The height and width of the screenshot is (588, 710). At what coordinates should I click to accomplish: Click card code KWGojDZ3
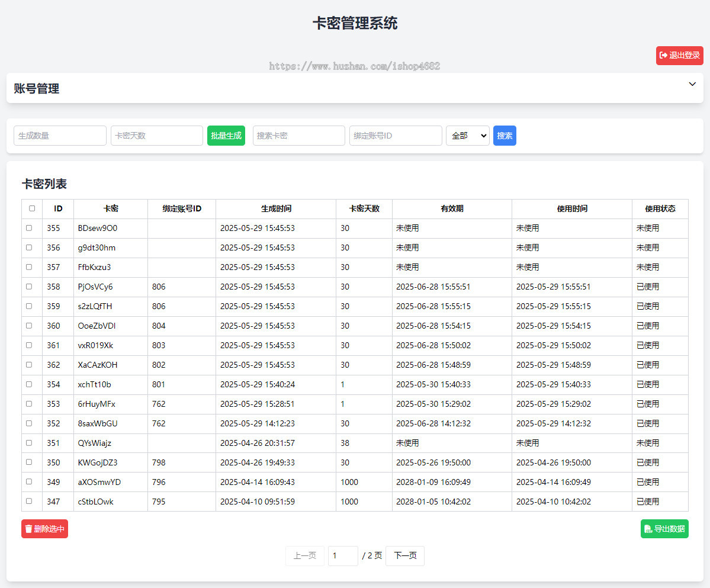pyautogui.click(x=97, y=462)
